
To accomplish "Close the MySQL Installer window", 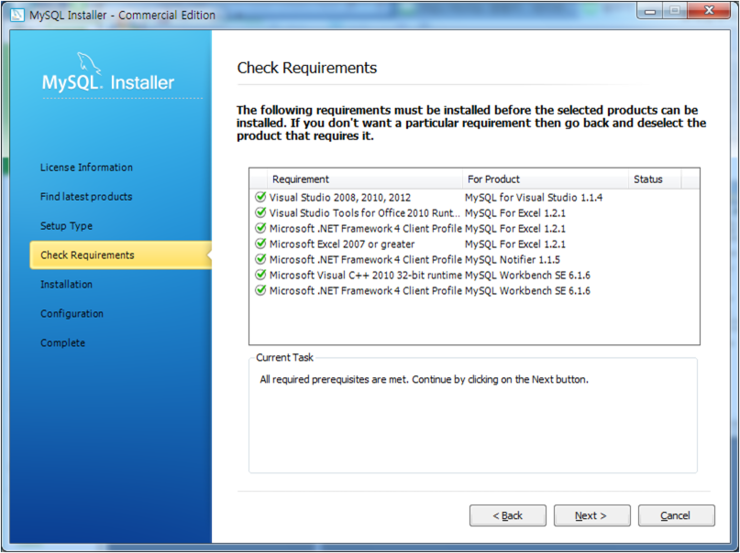I will (709, 10).
